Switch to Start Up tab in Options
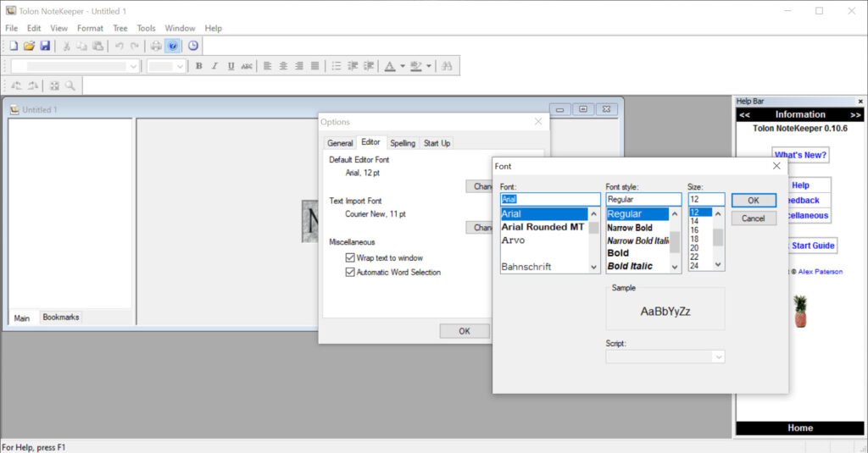This screenshot has width=868, height=453. pyautogui.click(x=437, y=143)
